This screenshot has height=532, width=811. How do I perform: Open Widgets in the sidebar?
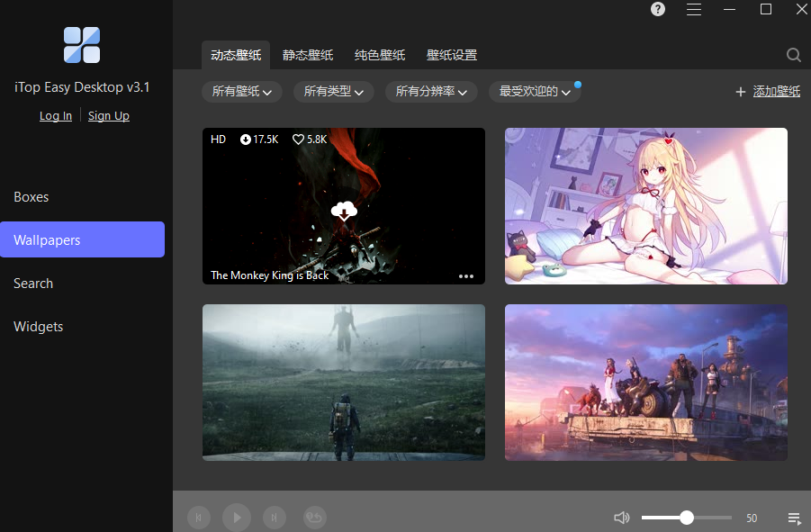pos(39,327)
